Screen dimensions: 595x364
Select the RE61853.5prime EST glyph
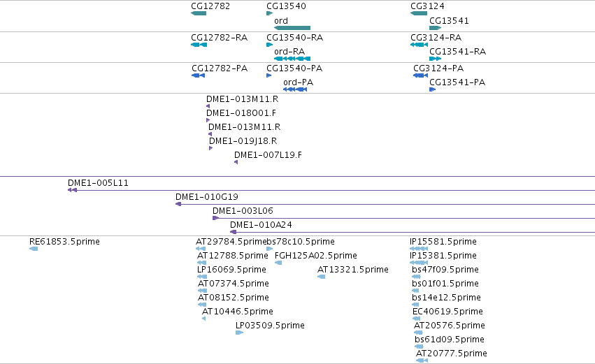point(34,249)
